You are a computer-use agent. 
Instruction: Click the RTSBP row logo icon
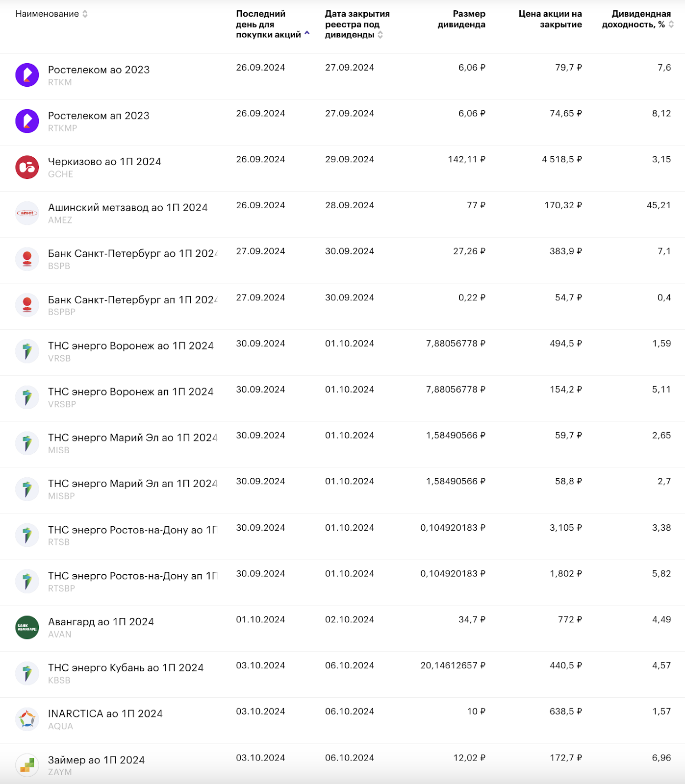click(27, 582)
